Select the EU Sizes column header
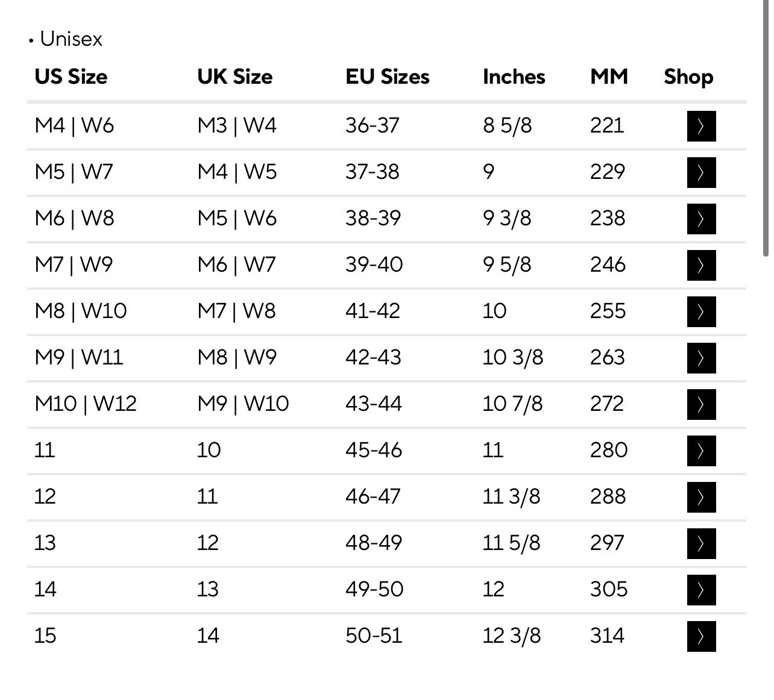 click(388, 77)
